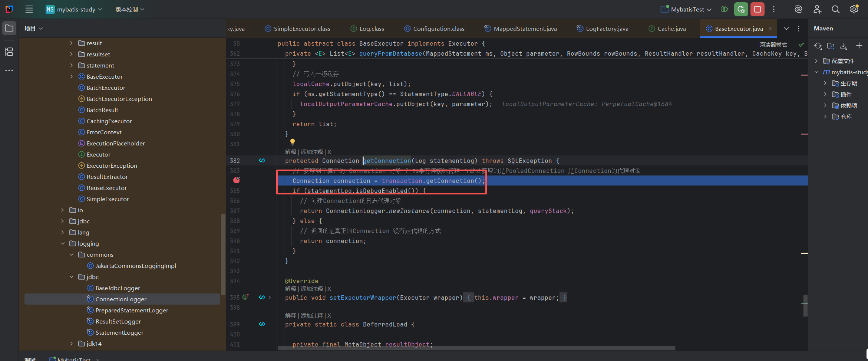Expand the jdk14 folder
Screen dimensions: 868x361
[x=72, y=344]
